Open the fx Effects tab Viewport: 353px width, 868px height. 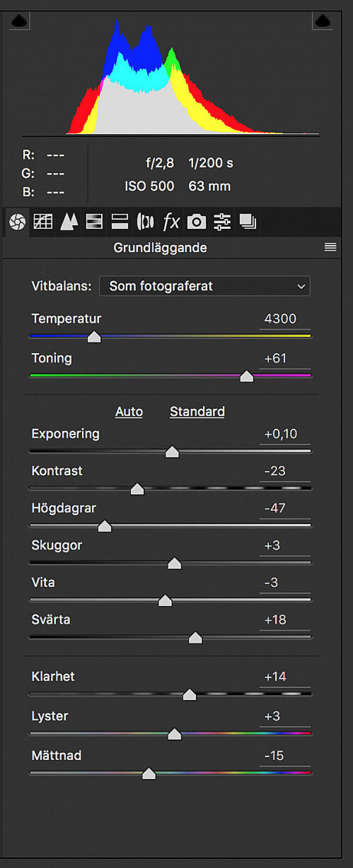[x=171, y=222]
